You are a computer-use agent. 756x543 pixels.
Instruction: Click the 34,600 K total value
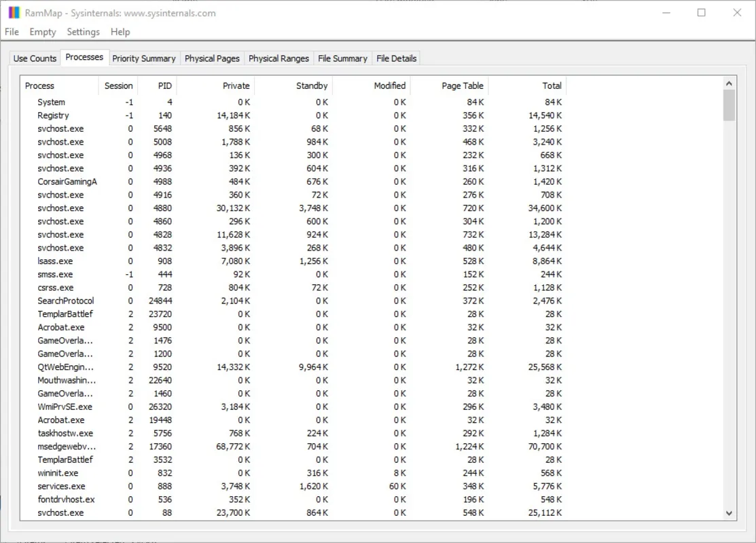point(545,208)
